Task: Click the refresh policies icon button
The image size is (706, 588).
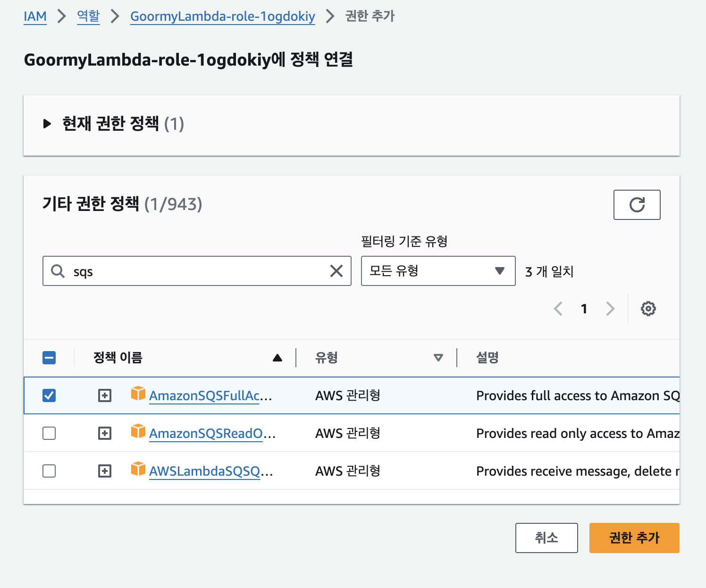Action: 637,205
